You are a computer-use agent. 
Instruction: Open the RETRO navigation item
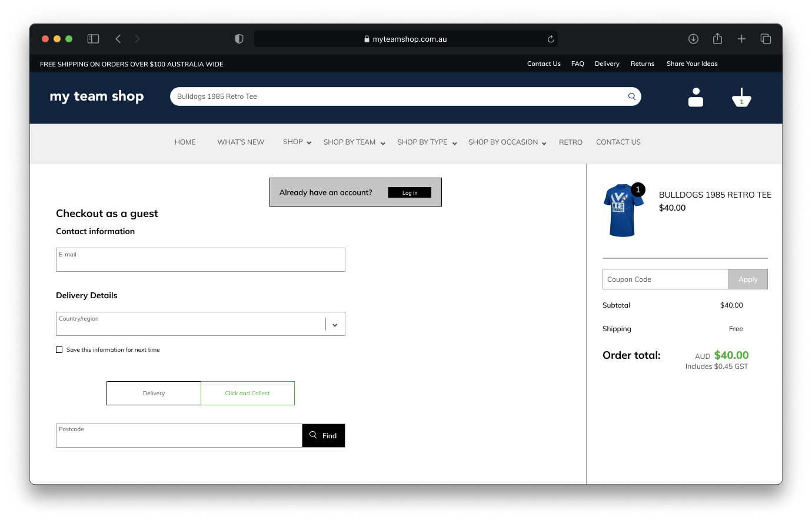(x=571, y=142)
